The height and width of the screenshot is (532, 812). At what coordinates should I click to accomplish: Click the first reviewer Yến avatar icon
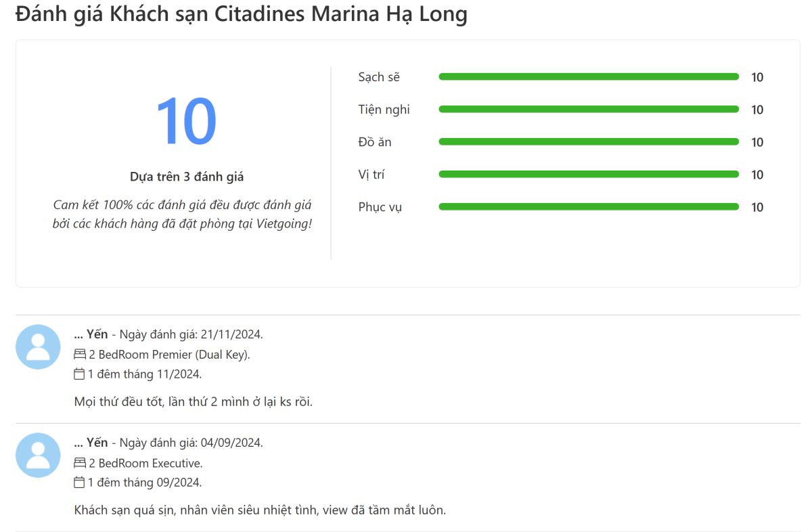[x=38, y=347]
